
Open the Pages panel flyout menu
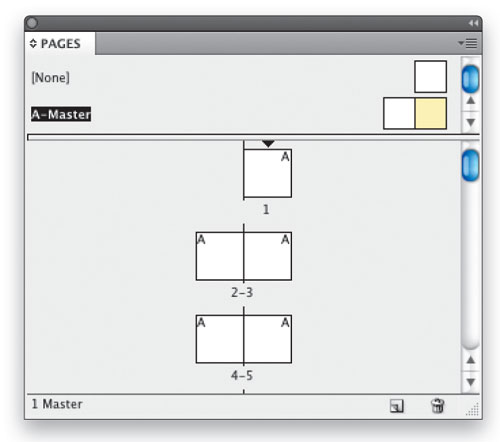[468, 43]
